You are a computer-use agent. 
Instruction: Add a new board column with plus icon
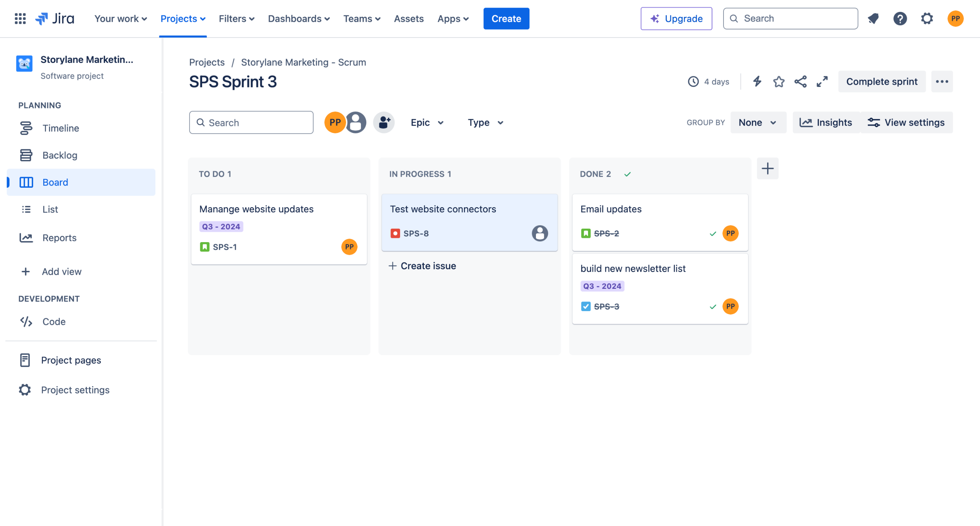pos(768,169)
